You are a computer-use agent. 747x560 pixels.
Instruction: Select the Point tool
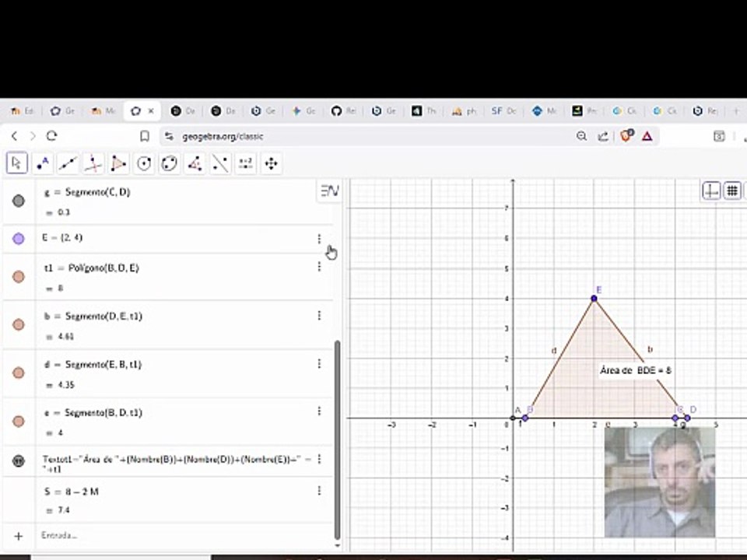[x=42, y=163]
